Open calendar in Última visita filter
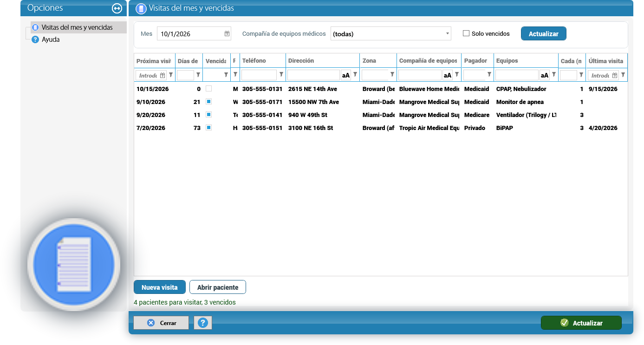This screenshot has height=345, width=644. 615,75
